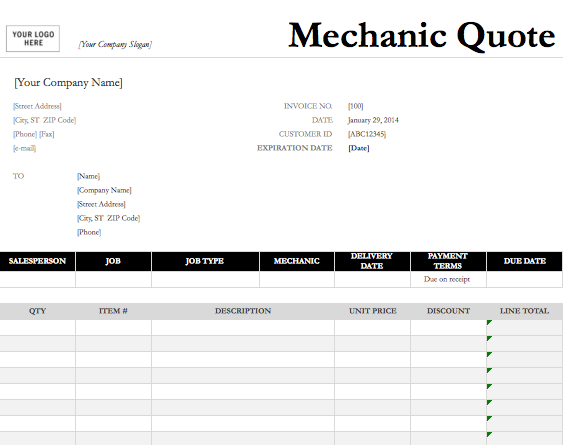Select the Mechanic Quote title
This screenshot has height=445, width=565.
click(x=422, y=36)
